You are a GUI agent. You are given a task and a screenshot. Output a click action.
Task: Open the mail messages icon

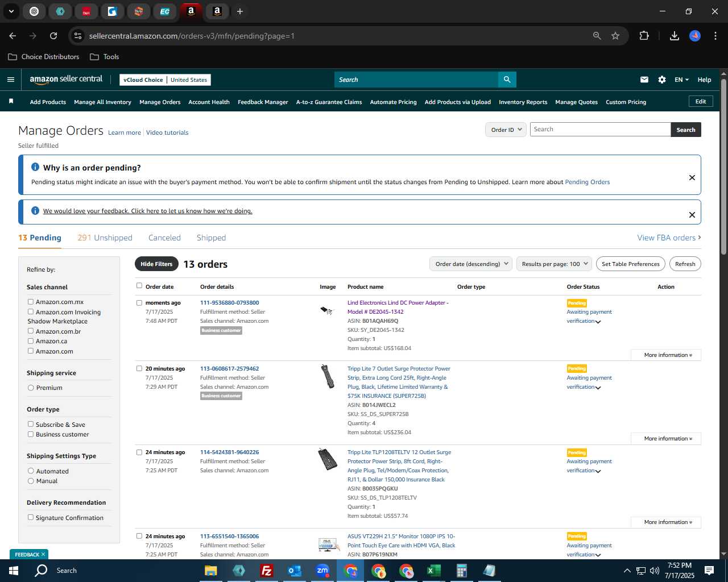click(644, 80)
